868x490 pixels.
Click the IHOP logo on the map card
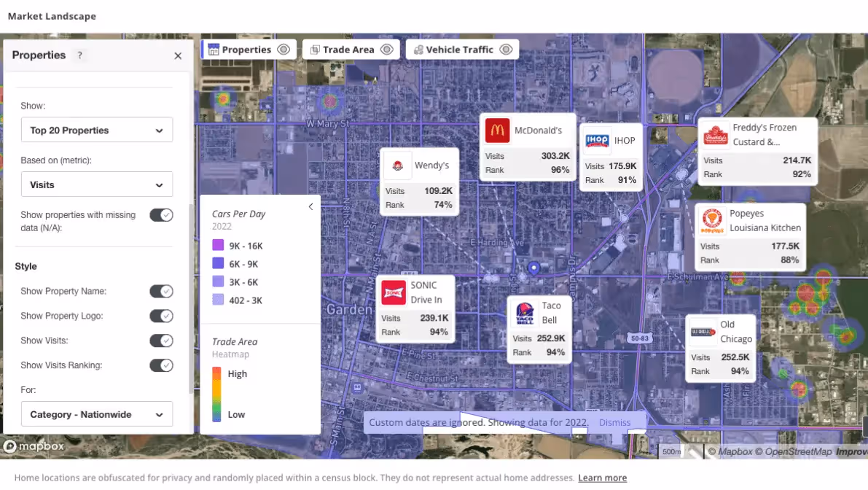598,141
